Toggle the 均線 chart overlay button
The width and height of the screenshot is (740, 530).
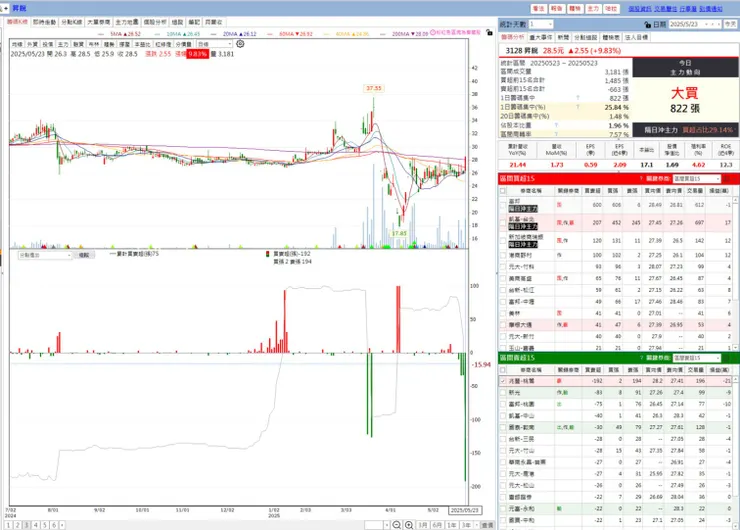(17, 44)
